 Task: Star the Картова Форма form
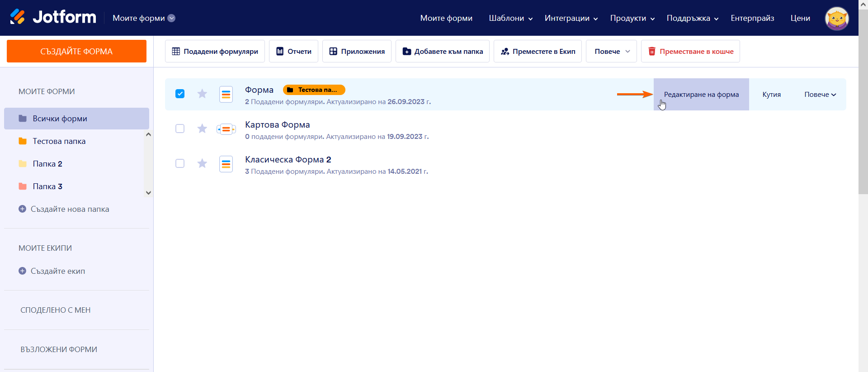click(x=202, y=129)
